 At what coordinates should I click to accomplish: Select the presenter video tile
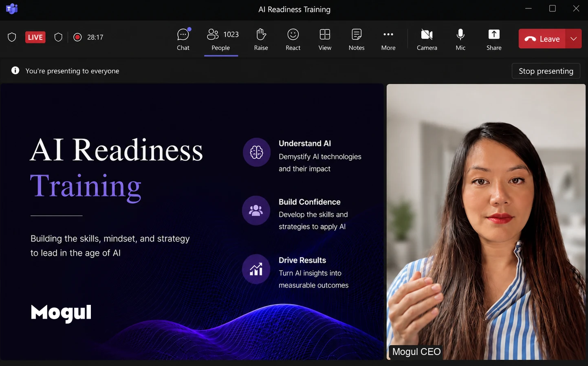(486, 222)
